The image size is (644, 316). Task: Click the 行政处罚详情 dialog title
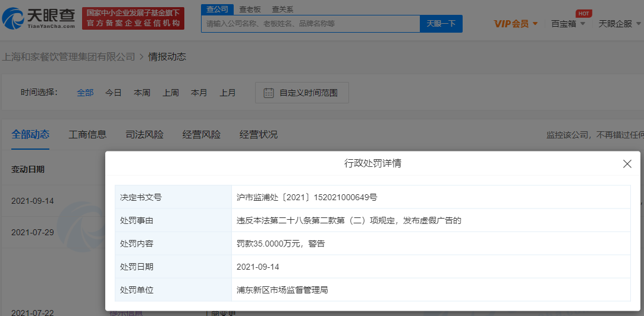[x=372, y=164]
